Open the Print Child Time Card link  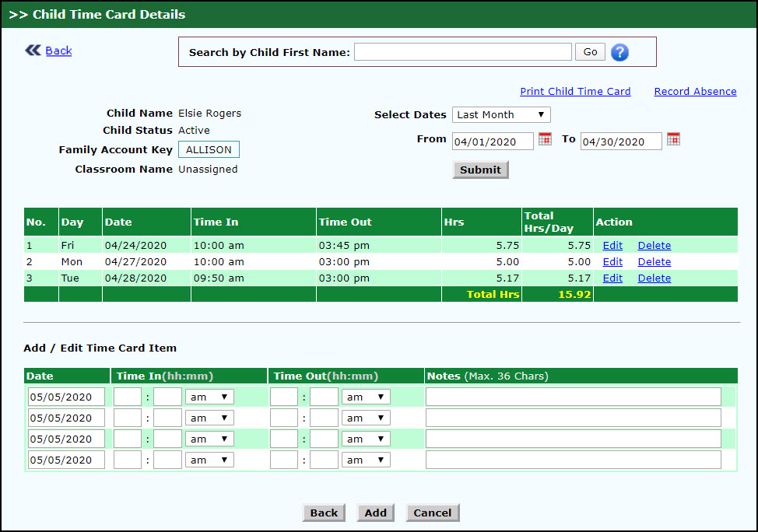575,91
